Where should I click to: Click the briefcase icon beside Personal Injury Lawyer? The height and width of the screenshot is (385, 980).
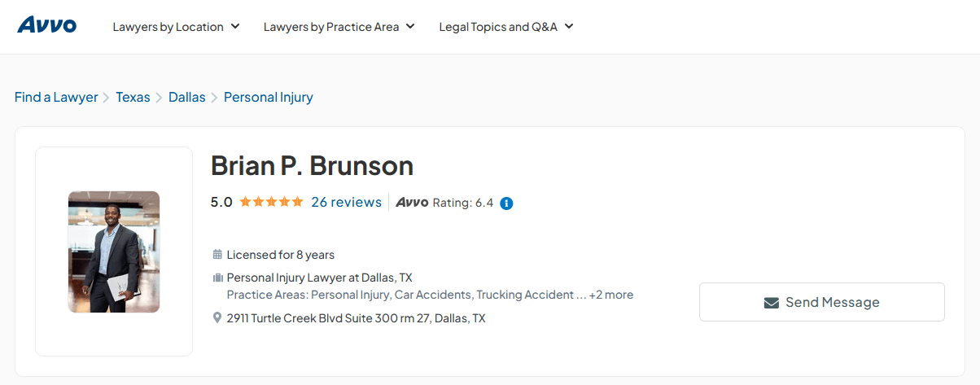[217, 278]
